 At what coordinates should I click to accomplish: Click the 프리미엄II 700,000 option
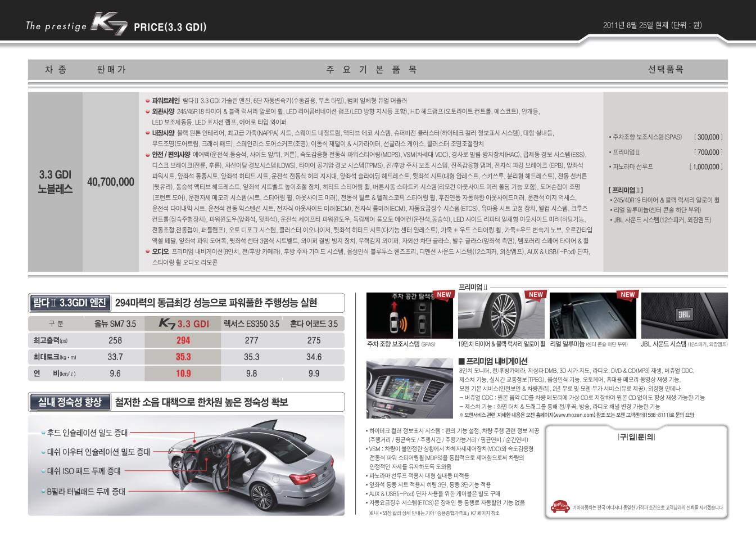(x=666, y=152)
